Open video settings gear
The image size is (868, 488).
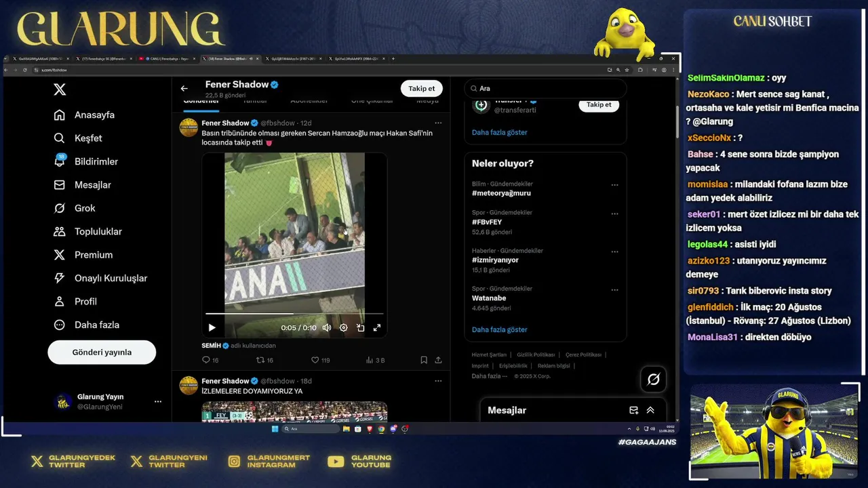click(344, 327)
